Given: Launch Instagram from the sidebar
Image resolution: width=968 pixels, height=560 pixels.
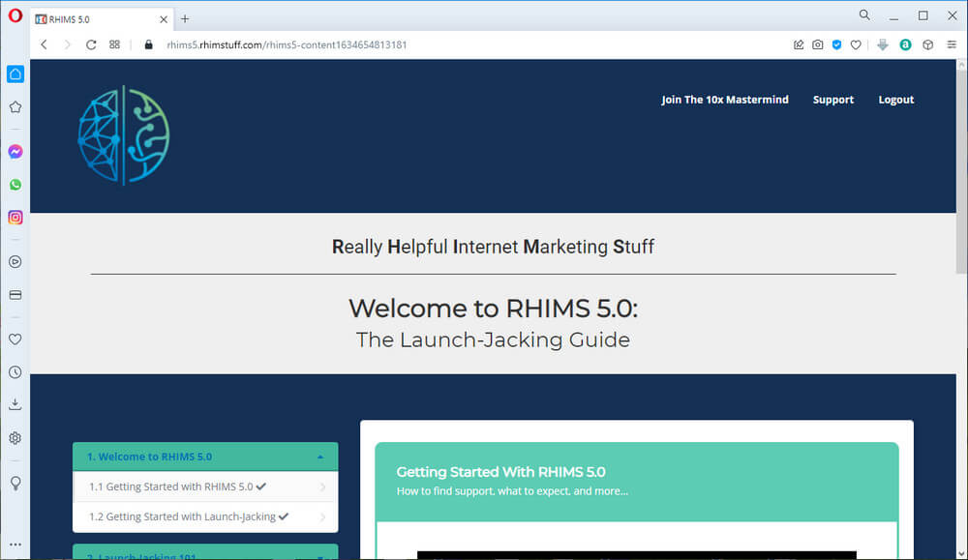Looking at the screenshot, I should [x=15, y=217].
